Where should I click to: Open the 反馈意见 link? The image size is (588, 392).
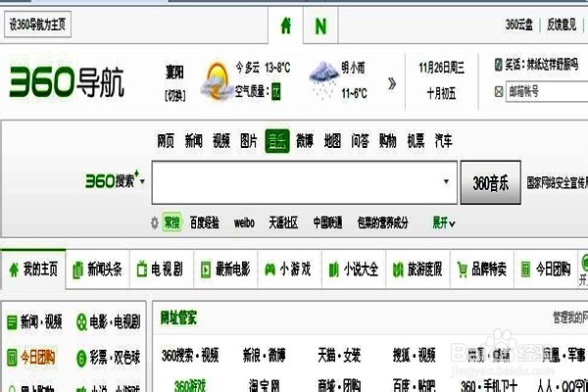(x=562, y=24)
